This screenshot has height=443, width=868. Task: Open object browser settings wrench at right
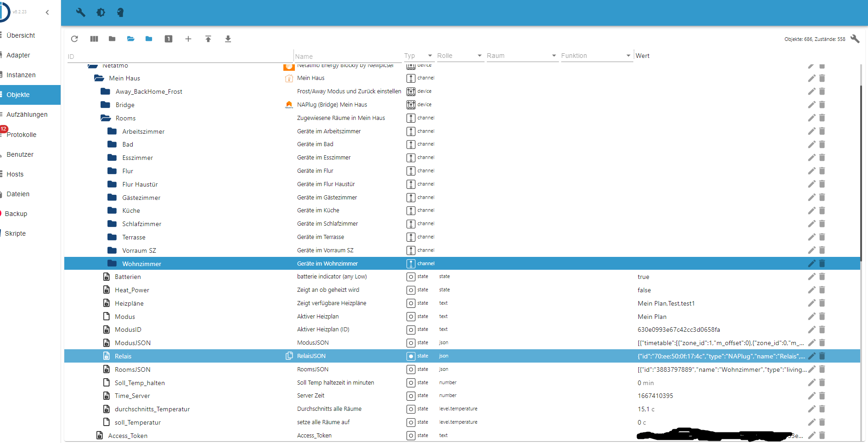(855, 39)
